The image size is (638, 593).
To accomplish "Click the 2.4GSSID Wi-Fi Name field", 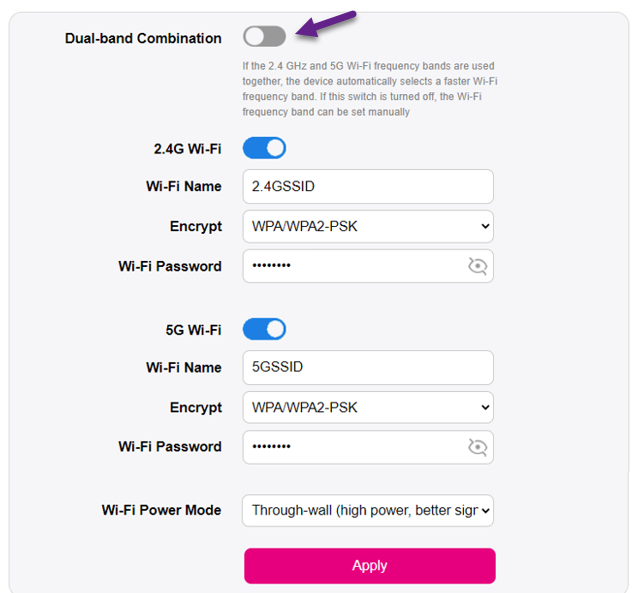I will pyautogui.click(x=368, y=186).
